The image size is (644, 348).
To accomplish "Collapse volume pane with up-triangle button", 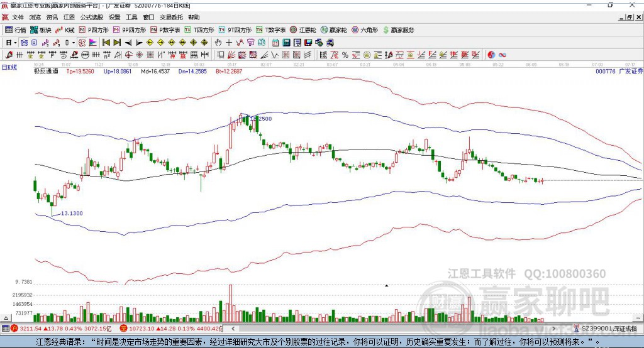I will 6,318.
